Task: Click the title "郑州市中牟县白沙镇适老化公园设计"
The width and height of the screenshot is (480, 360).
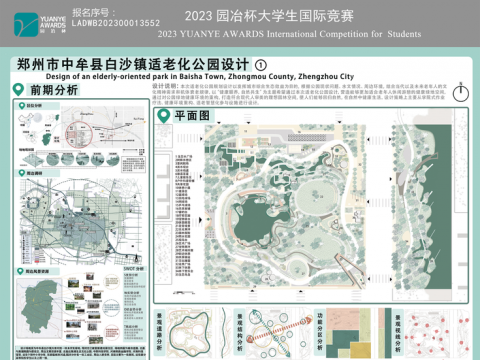Action: coord(133,64)
